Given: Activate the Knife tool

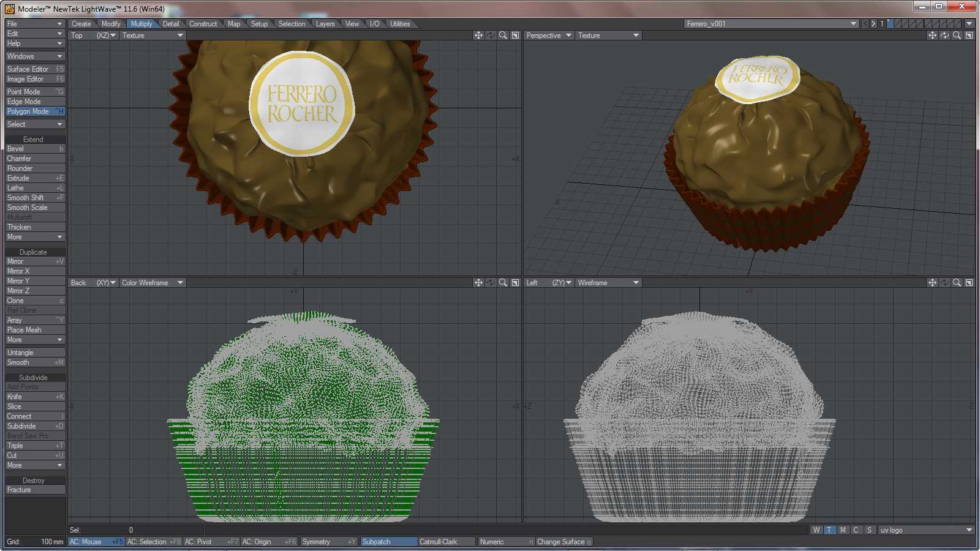Looking at the screenshot, I should 35,397.
